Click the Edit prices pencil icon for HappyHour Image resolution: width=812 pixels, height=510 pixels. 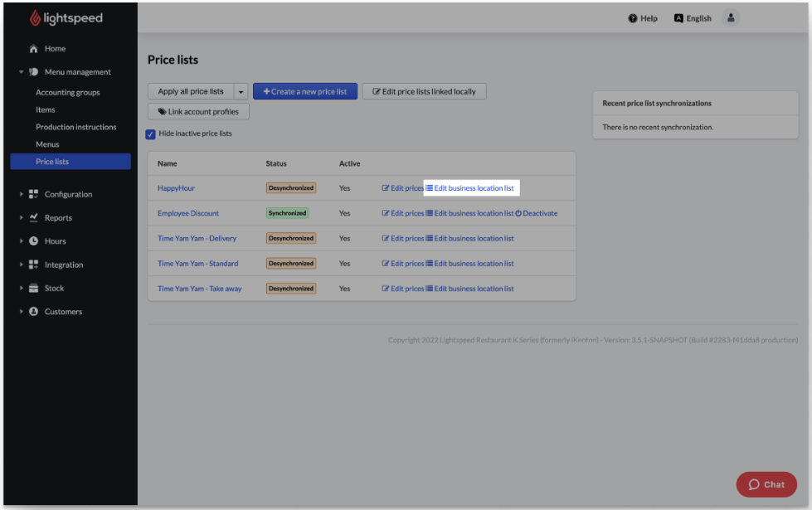point(386,188)
